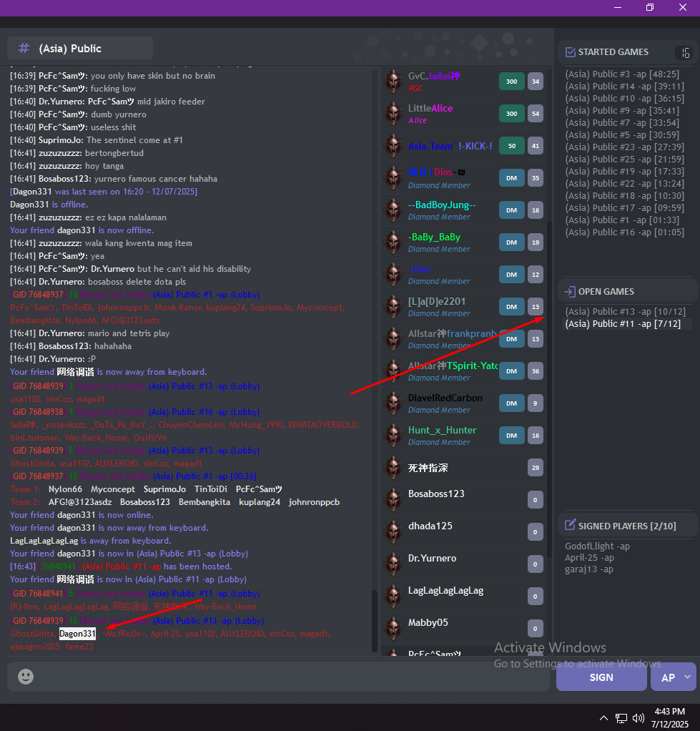700x731 pixels.
Task: Click signed player GodofLlight -ap
Action: (597, 546)
